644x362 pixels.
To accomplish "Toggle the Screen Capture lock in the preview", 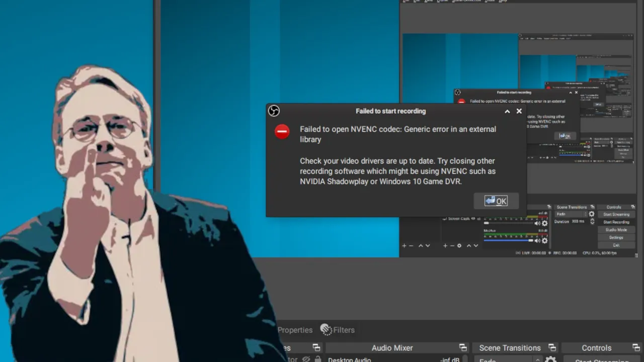I will coord(479,219).
